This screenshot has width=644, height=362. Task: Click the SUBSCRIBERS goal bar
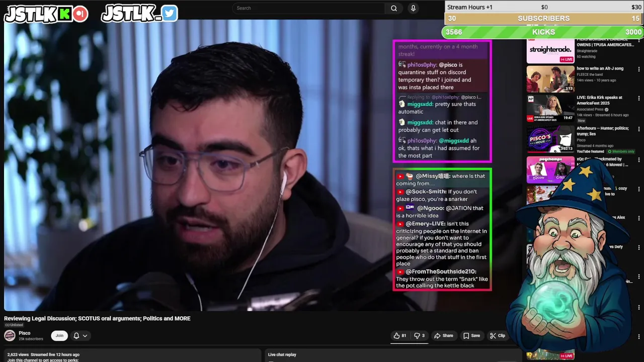click(x=544, y=19)
